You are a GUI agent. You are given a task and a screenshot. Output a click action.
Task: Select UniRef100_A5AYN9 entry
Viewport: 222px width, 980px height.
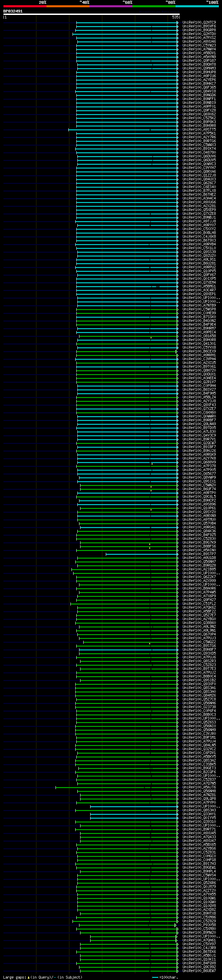(199, 57)
